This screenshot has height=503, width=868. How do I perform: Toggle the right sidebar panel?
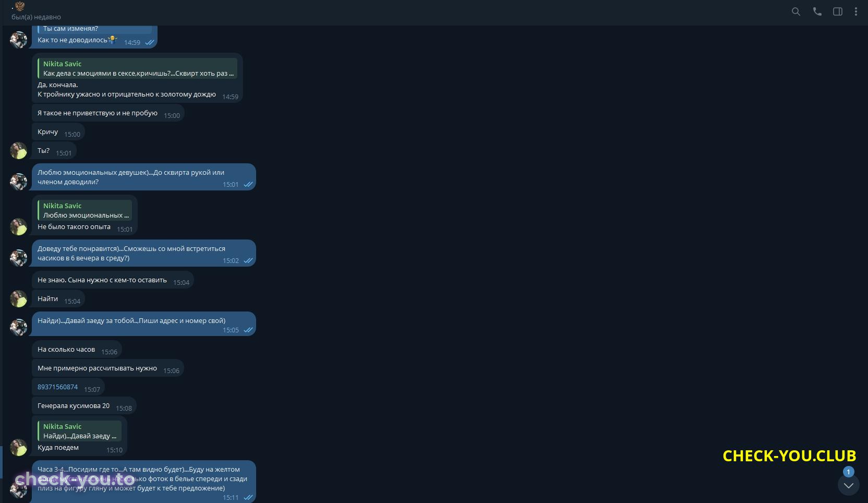pyautogui.click(x=838, y=11)
